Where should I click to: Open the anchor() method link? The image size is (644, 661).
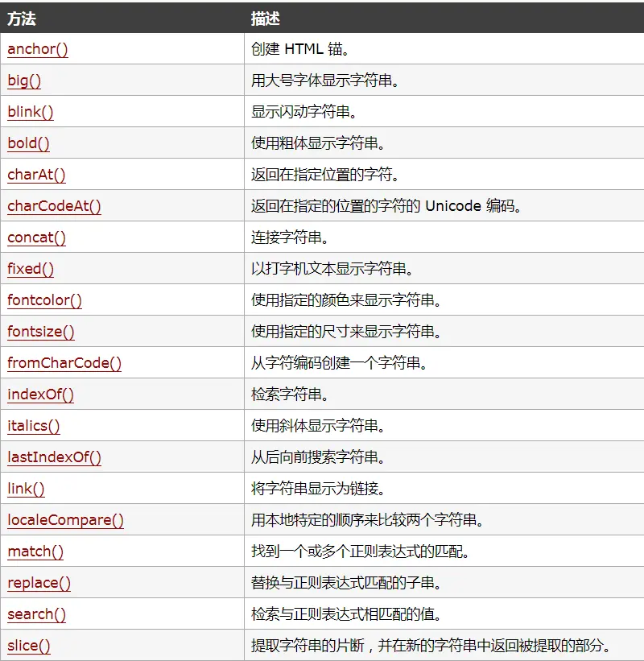[x=38, y=49]
